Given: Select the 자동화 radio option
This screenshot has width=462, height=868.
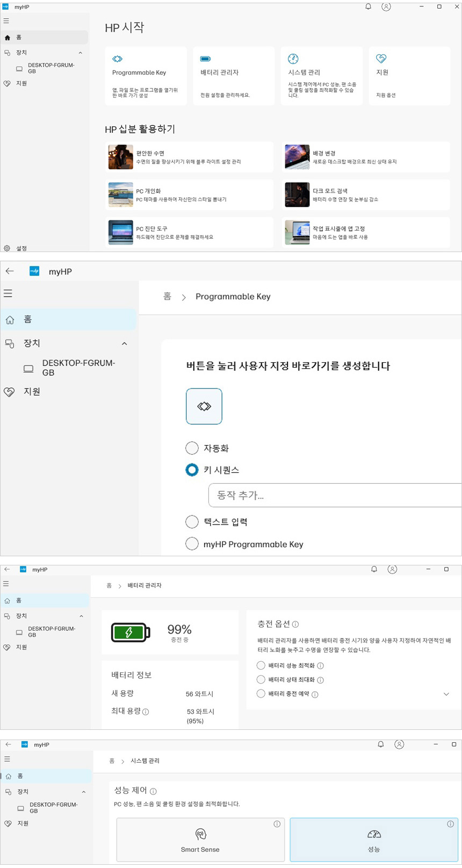Looking at the screenshot, I should 192,448.
